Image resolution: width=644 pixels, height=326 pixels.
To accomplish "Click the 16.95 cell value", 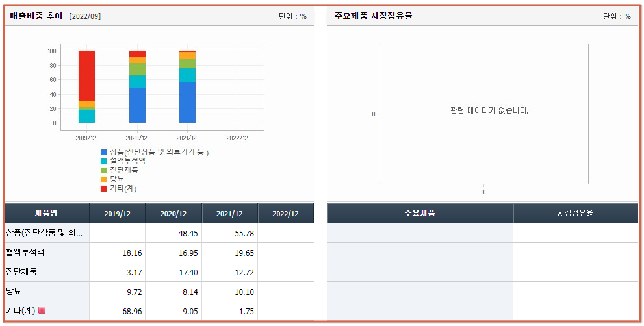I will click(188, 253).
